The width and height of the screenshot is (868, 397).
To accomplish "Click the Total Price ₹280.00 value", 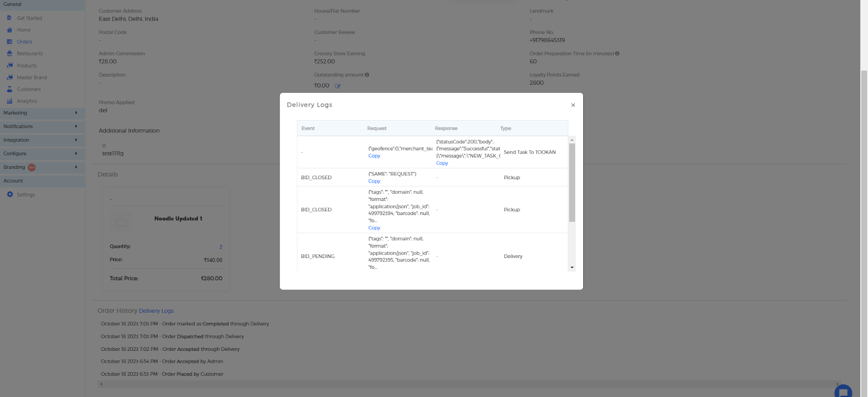I will click(212, 279).
